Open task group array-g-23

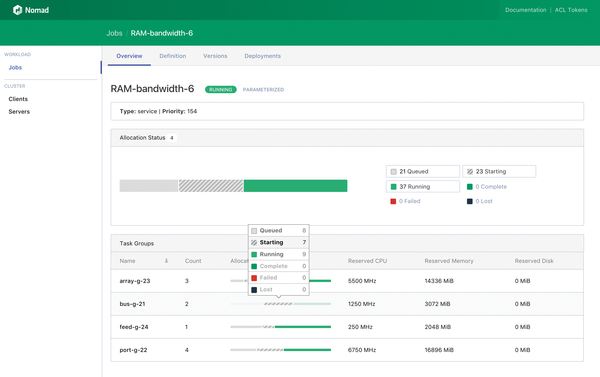[x=135, y=281]
